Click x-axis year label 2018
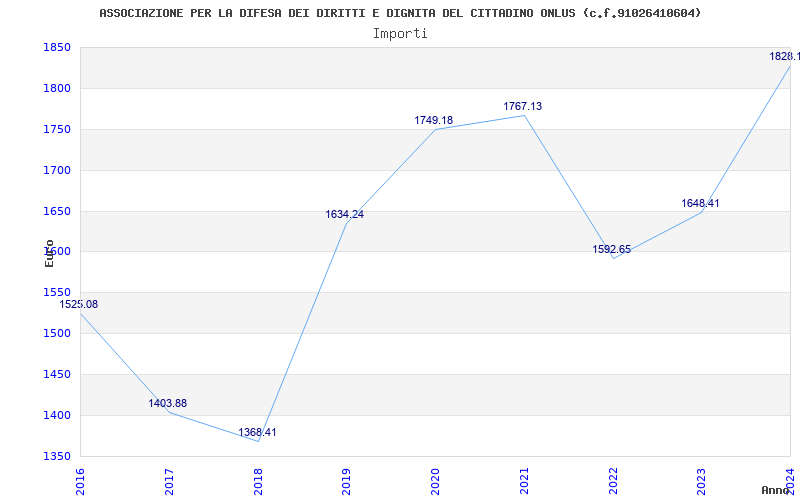 click(x=258, y=482)
